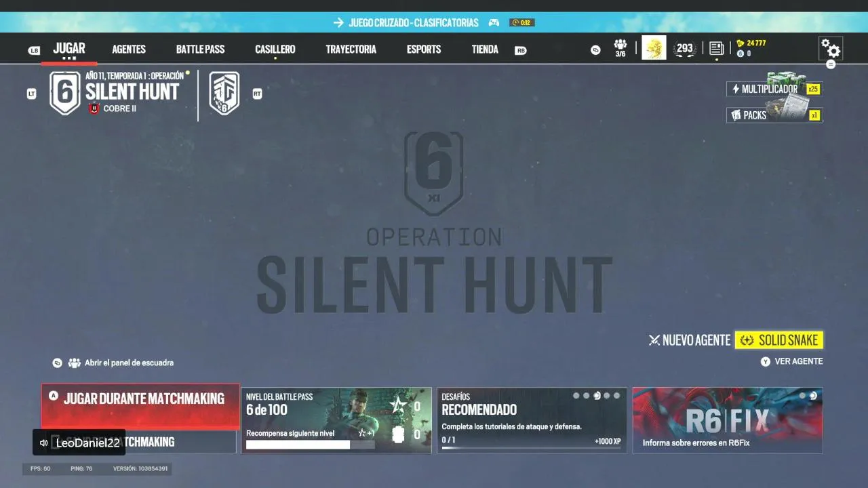Click the FPS status readout
Viewport: 868px width, 488px height.
click(41, 468)
